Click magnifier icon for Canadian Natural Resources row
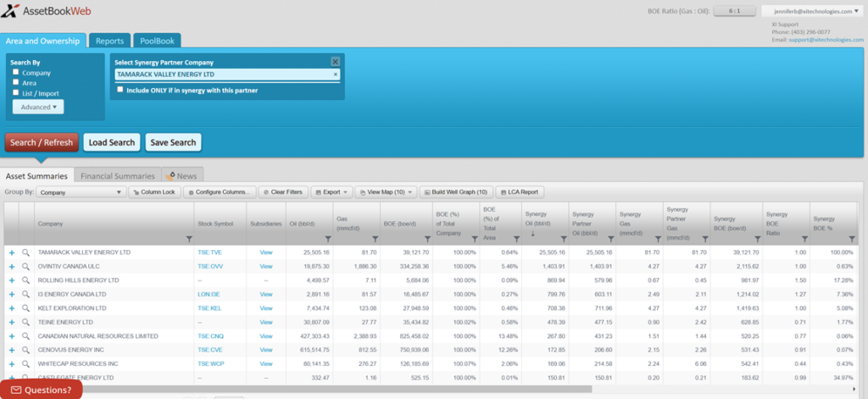 25,336
